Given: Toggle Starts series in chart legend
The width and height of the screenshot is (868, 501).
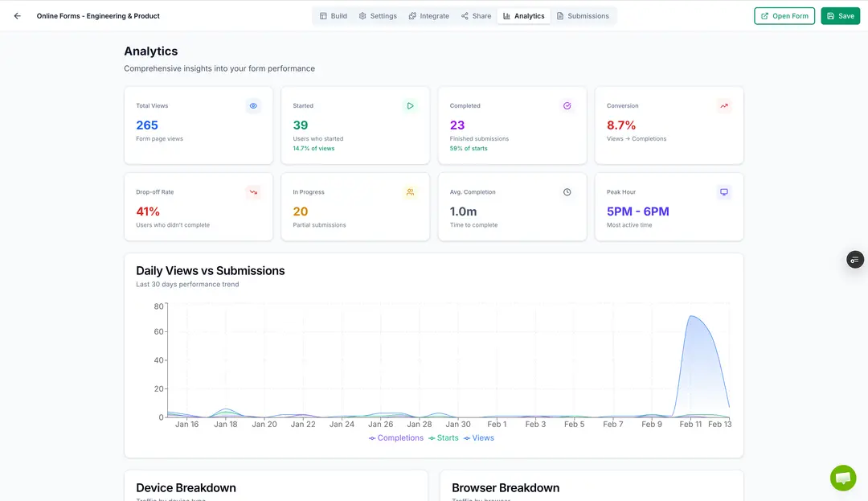Looking at the screenshot, I should point(444,438).
